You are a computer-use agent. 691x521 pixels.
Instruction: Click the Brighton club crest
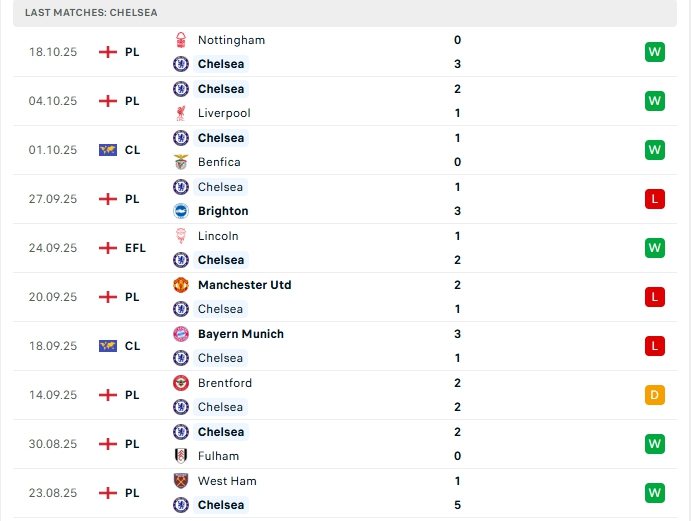181,211
